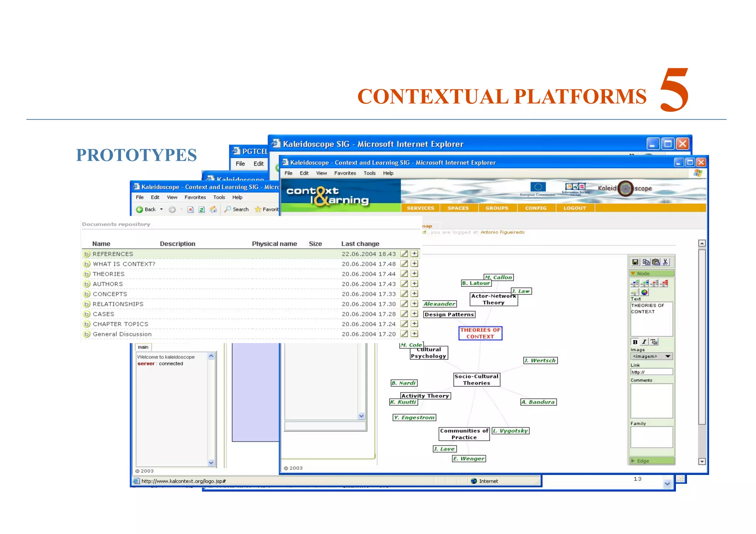Open the color wheel picker icon
The width and height of the screenshot is (756, 534).
(x=645, y=292)
